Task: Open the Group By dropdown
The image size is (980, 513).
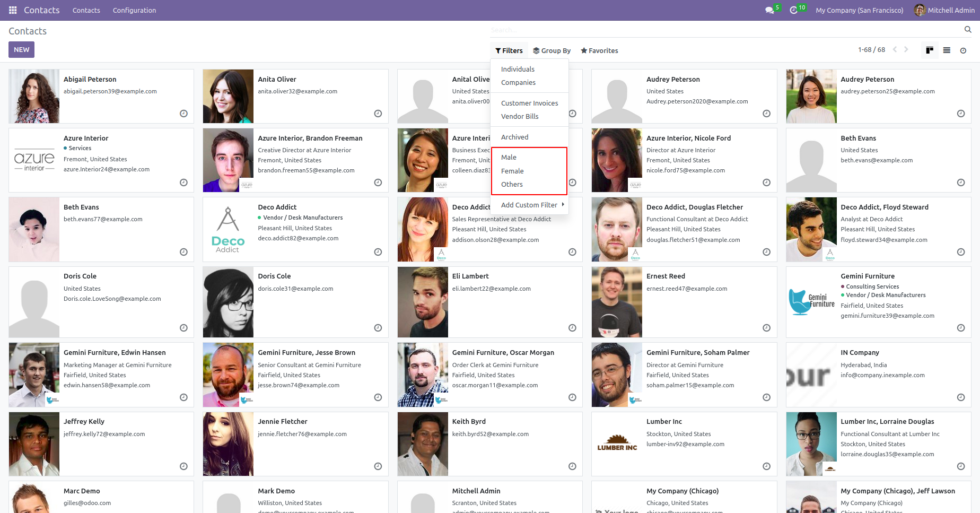Action: 552,50
